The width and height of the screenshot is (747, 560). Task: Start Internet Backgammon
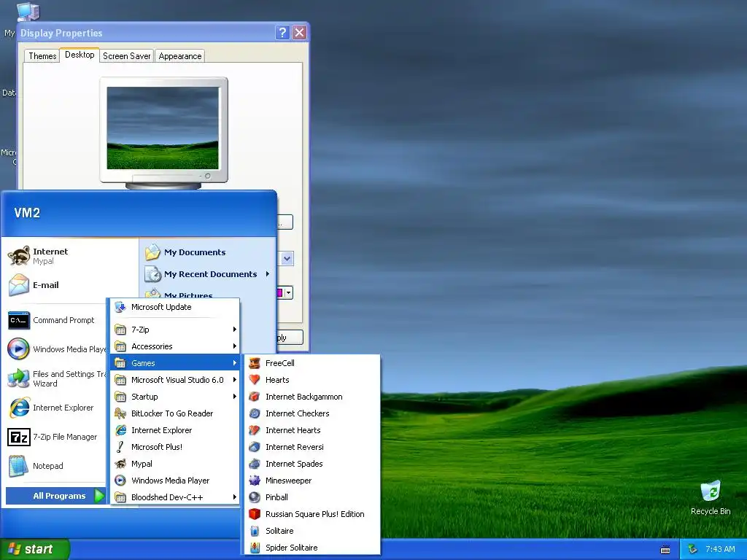(x=312, y=397)
